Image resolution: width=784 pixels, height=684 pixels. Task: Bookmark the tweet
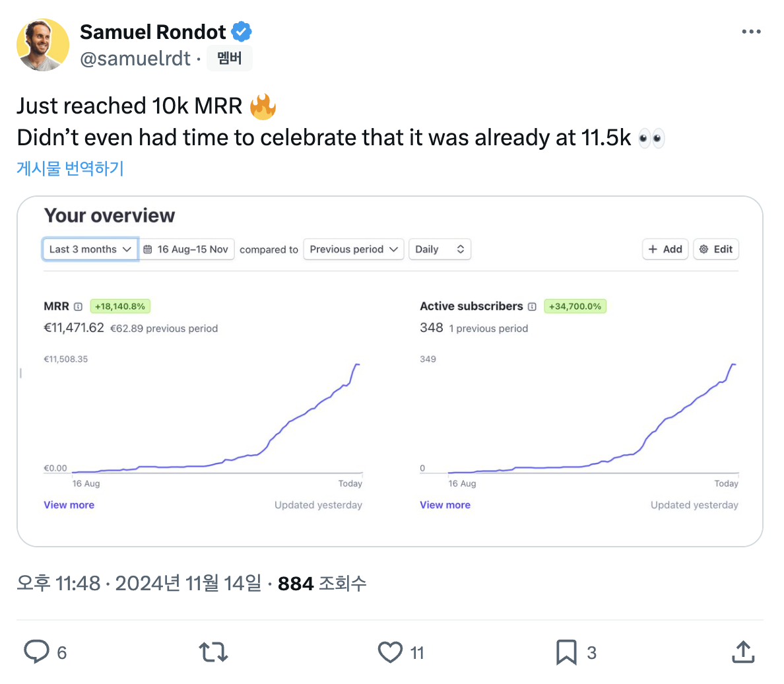(x=565, y=652)
